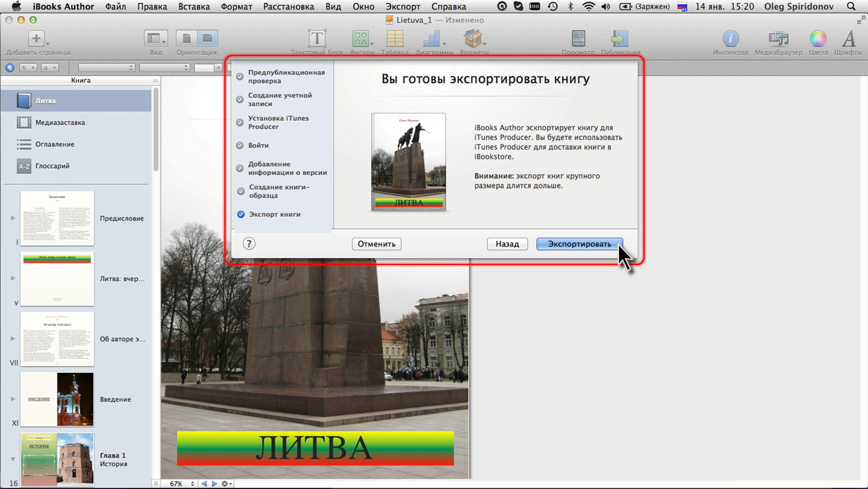The width and height of the screenshot is (868, 489).
Task: Click the Книга sidebar handle icon
Action: pos(156,81)
